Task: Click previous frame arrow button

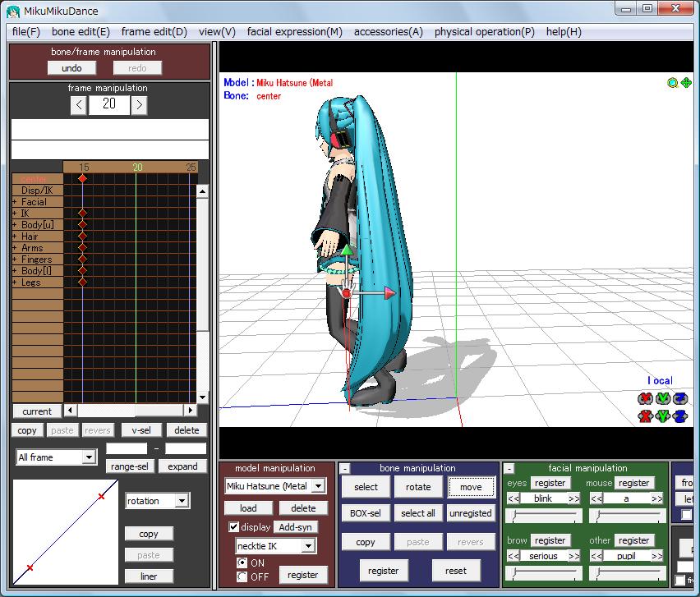Action: [x=79, y=105]
